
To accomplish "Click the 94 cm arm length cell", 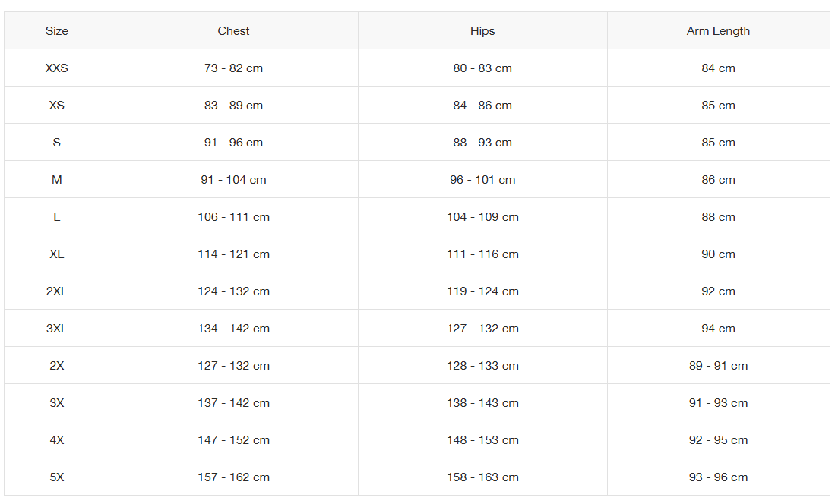I will pyautogui.click(x=718, y=329).
